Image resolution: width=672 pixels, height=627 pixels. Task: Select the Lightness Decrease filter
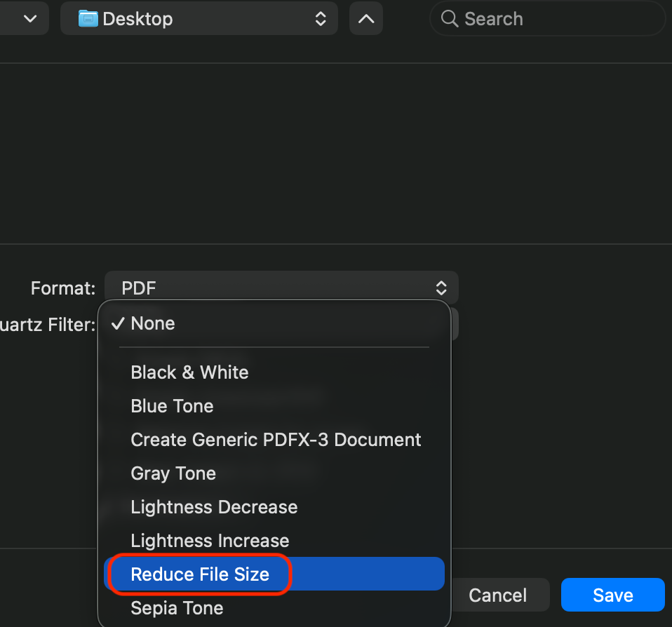coord(214,507)
